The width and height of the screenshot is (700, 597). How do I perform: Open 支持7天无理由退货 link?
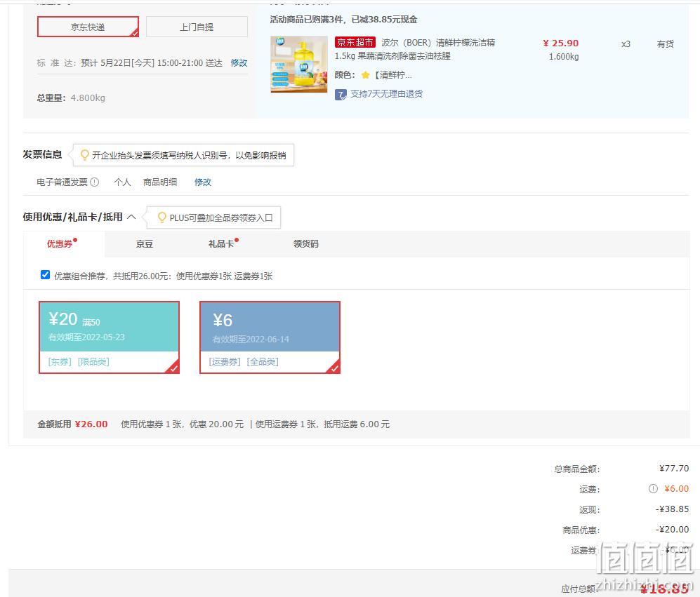(386, 94)
